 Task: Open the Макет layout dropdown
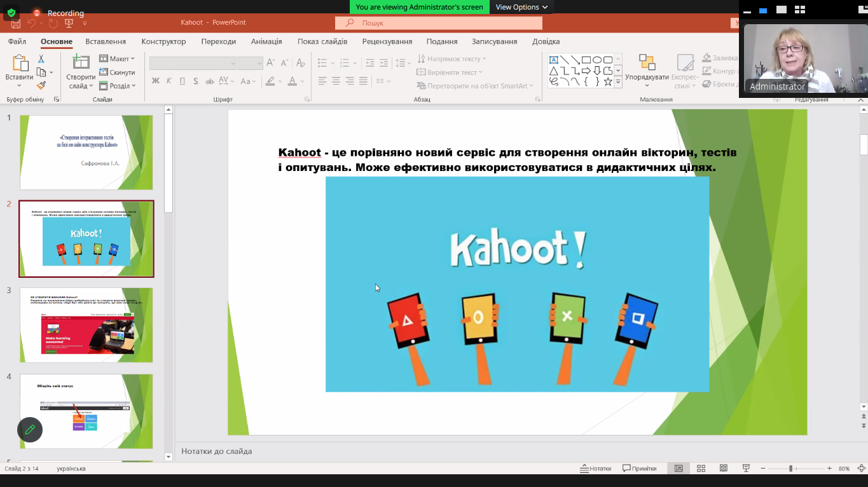pyautogui.click(x=117, y=58)
